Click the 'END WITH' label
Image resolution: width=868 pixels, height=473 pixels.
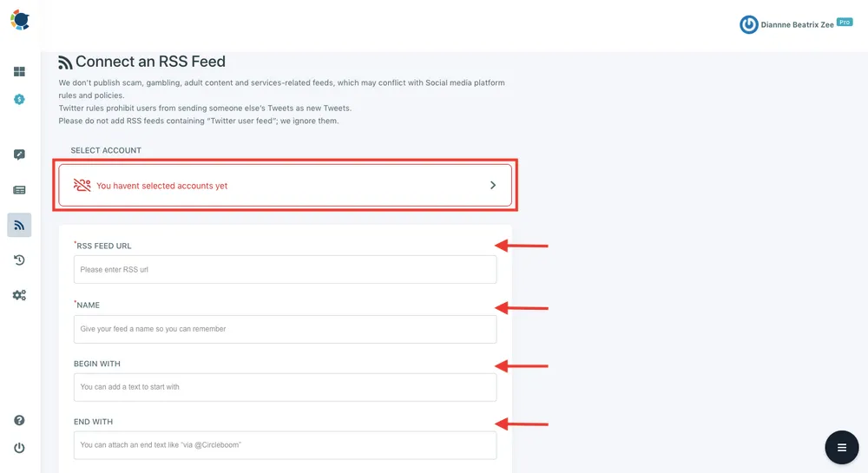(93, 422)
